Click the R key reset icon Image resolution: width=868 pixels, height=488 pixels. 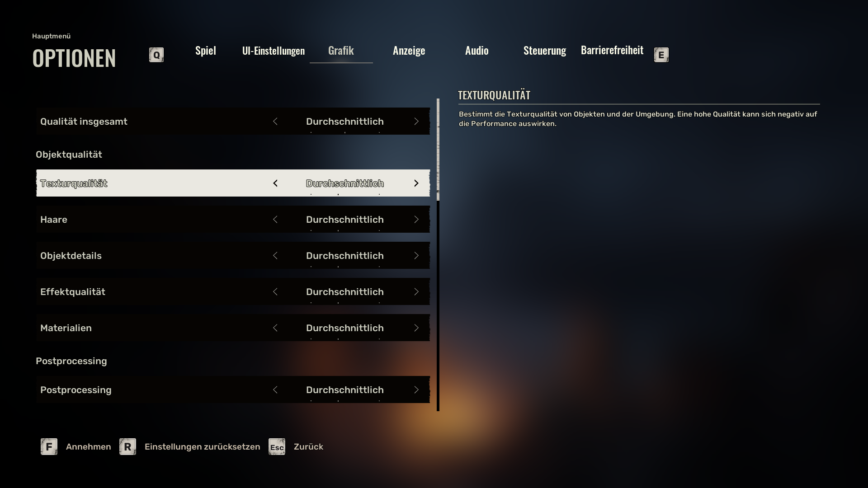click(127, 447)
